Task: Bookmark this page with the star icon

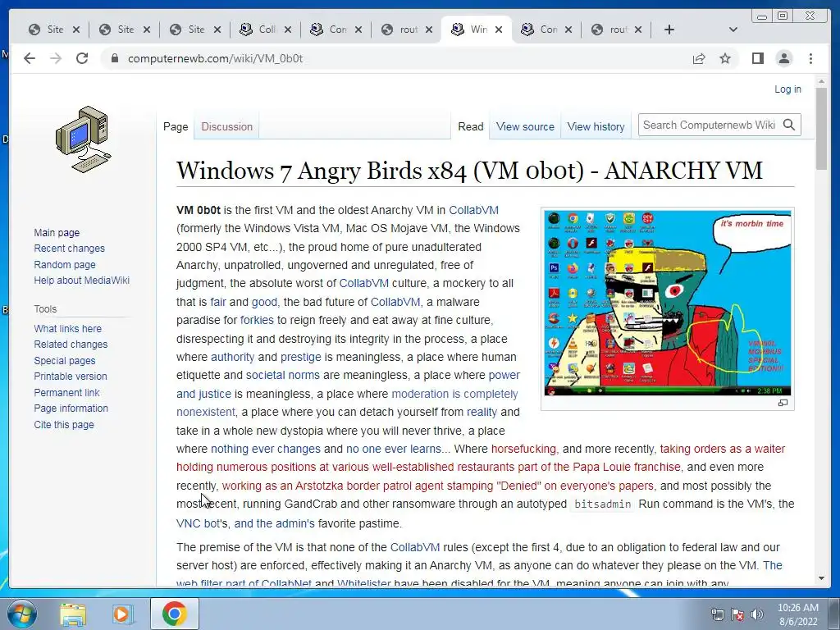Action: [725, 58]
